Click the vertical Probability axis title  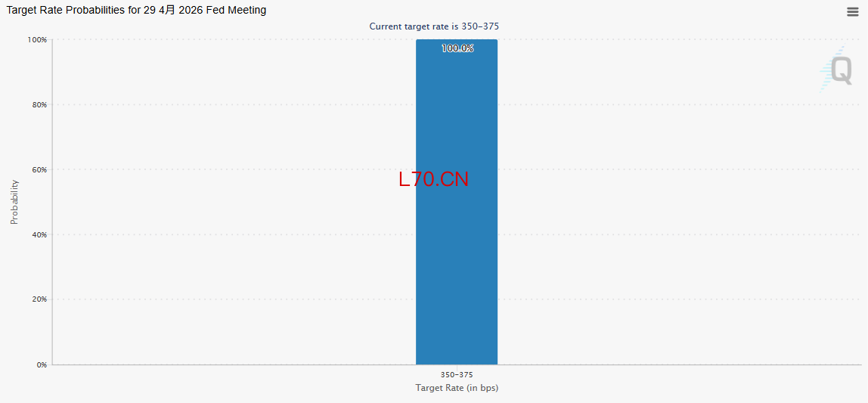tap(14, 202)
